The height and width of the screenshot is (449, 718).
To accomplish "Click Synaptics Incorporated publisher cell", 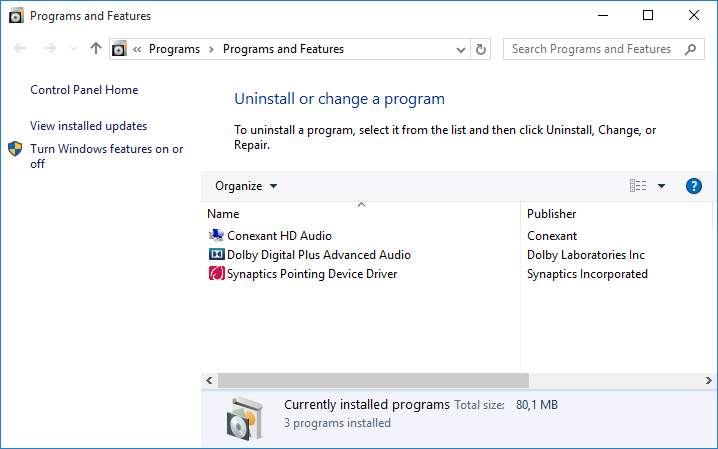I will coord(587,274).
